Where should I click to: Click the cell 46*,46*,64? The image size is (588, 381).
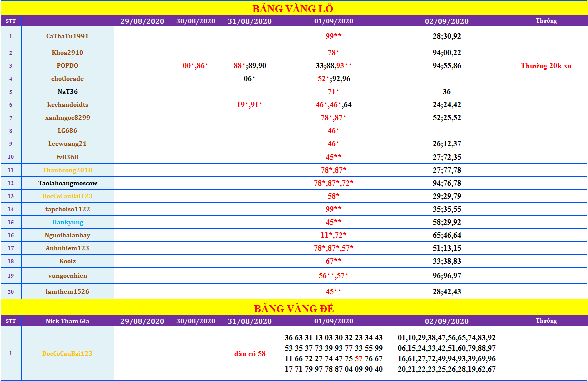point(334,105)
